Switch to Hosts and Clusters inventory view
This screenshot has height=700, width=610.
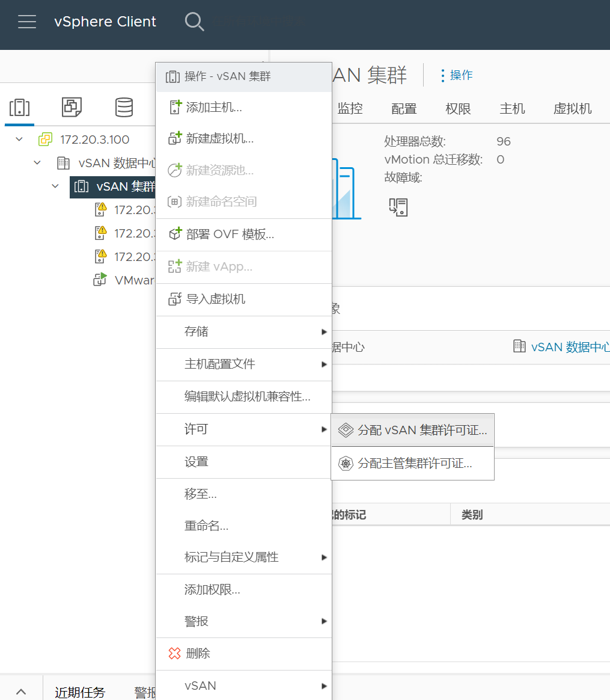click(20, 108)
